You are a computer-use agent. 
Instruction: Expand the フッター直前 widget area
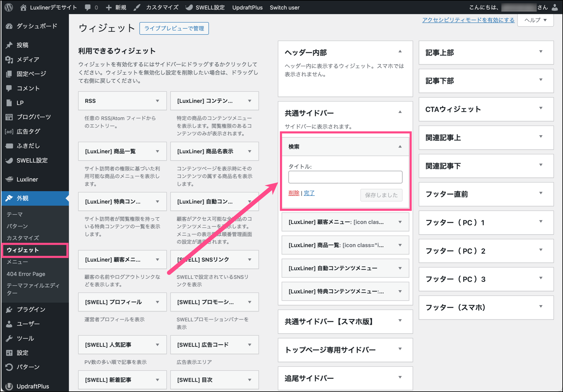click(x=540, y=193)
